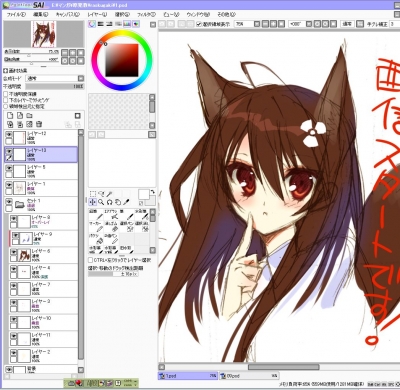This screenshot has height=390, width=400.
Task: Select the move layer tool
Action: 93,202
